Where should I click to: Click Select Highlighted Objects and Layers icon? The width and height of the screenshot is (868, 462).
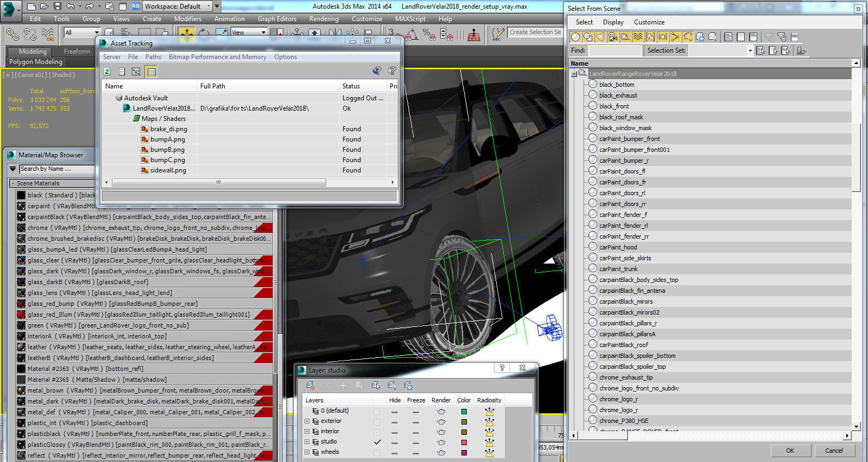(376, 386)
